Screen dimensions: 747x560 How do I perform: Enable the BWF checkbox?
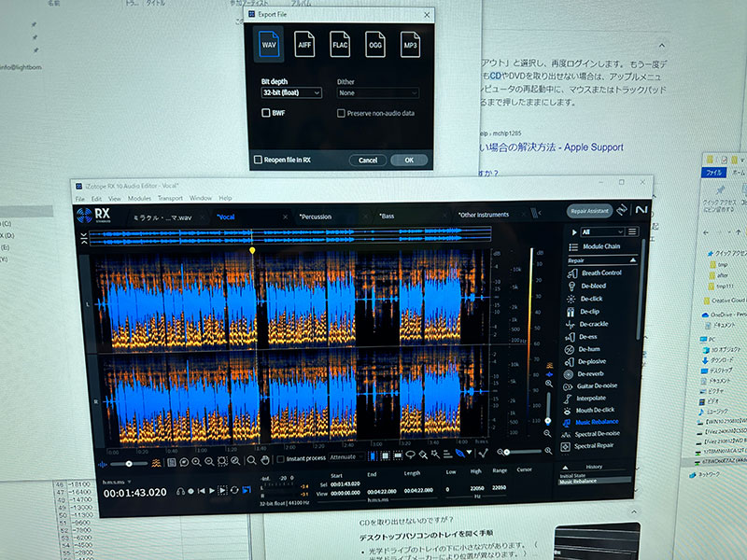pyautogui.click(x=266, y=113)
